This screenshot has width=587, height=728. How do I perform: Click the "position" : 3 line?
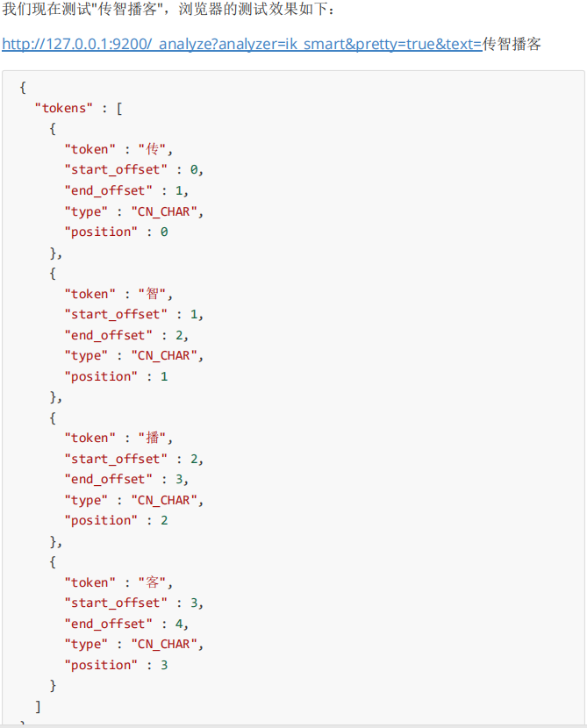pyautogui.click(x=115, y=665)
